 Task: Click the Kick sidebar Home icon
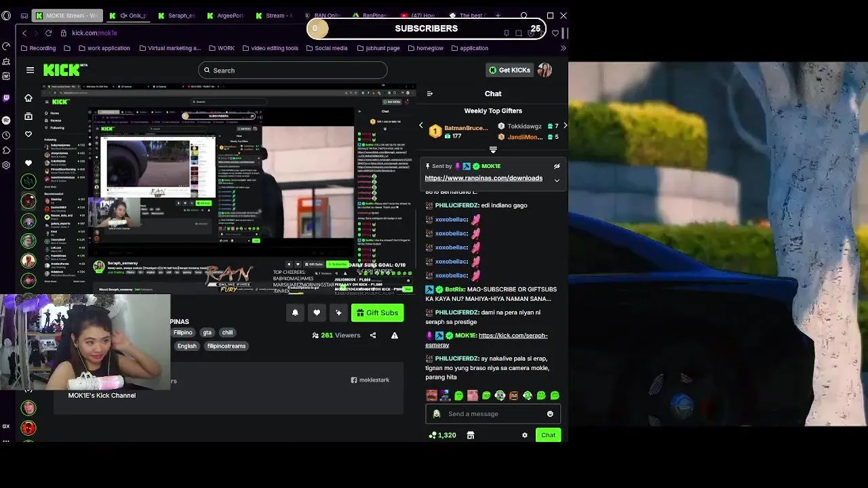[28, 98]
